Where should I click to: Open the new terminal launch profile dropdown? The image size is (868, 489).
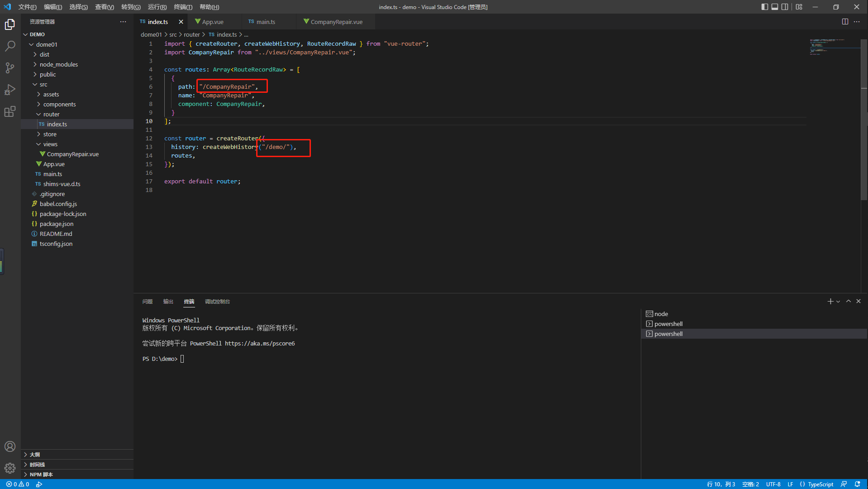pyautogui.click(x=838, y=302)
